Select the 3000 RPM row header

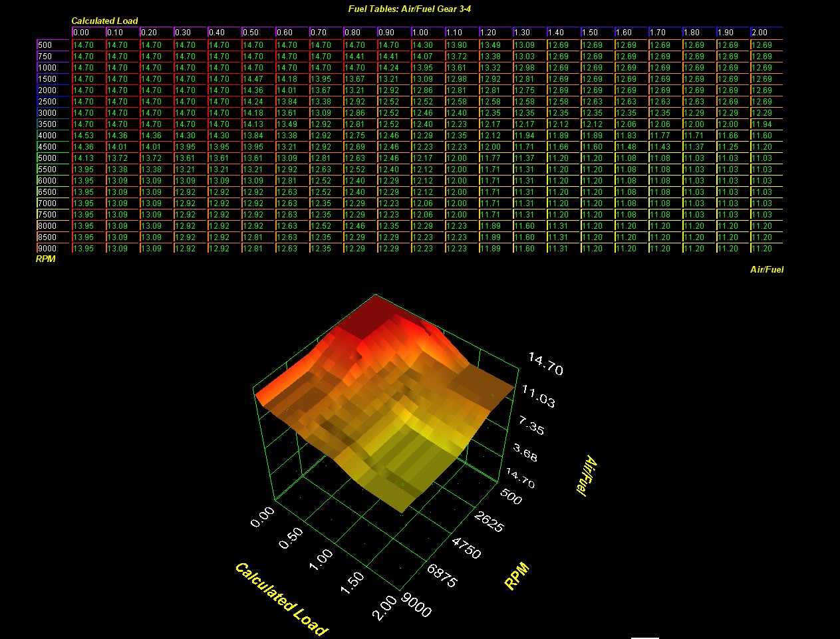pos(53,113)
